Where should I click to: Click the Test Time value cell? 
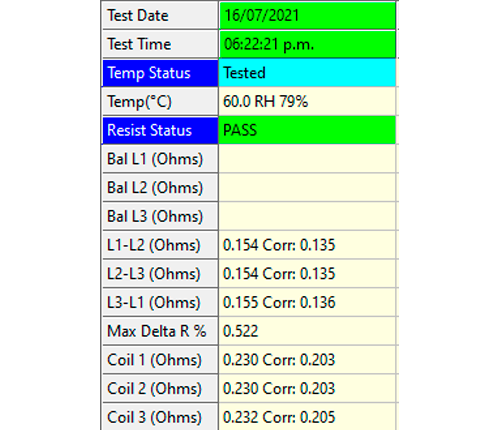(307, 44)
